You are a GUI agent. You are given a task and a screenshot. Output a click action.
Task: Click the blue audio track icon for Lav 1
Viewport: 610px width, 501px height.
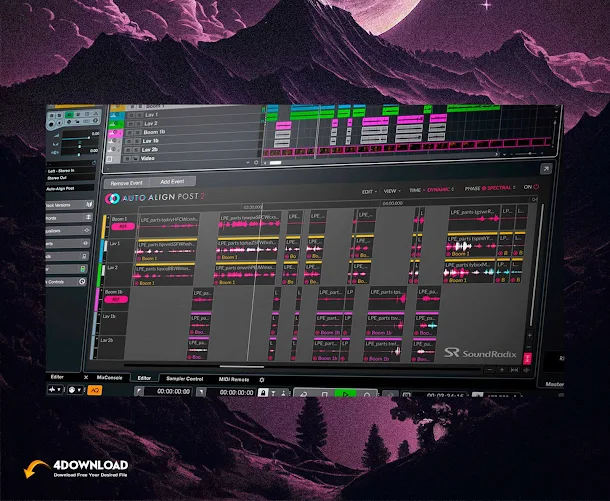(x=117, y=116)
